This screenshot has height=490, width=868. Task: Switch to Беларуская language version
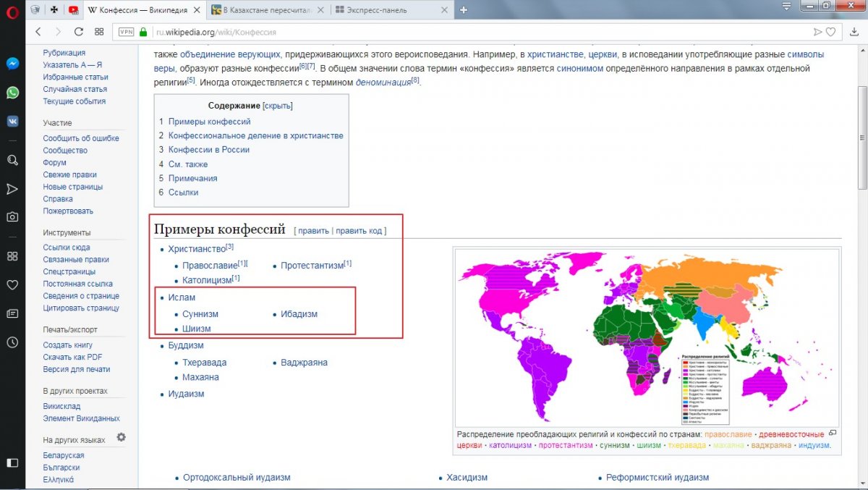tap(64, 455)
